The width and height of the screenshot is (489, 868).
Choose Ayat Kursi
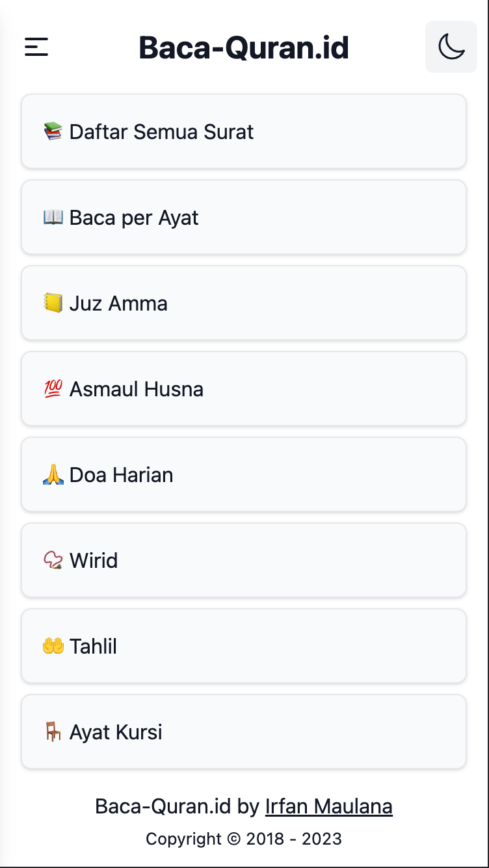coord(244,732)
